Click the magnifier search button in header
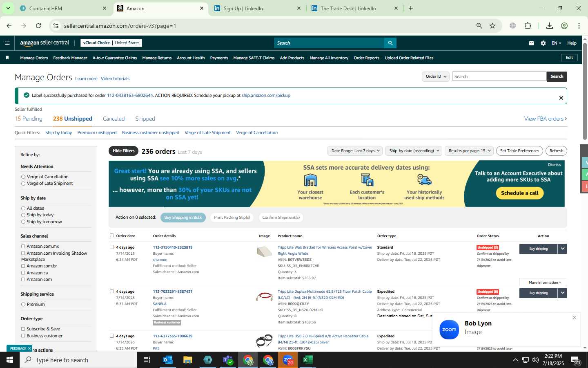The width and height of the screenshot is (588, 368). click(x=390, y=43)
